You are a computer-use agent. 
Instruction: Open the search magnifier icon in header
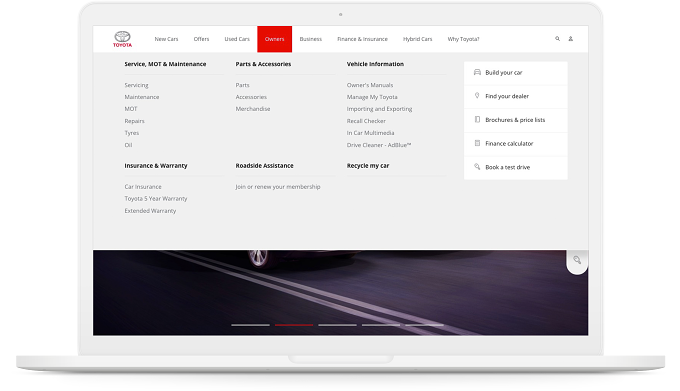tap(557, 39)
